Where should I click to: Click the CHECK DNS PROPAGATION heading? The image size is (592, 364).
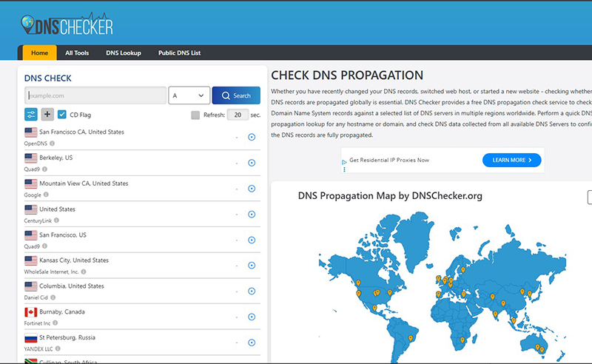click(347, 75)
